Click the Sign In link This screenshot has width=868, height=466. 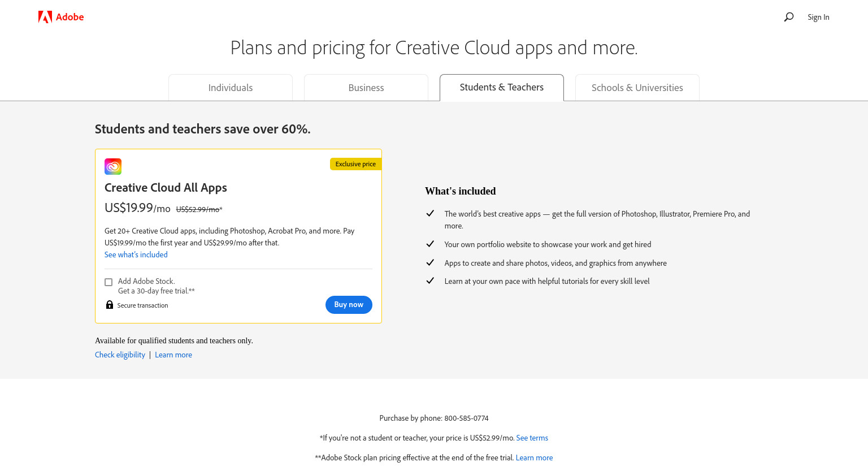pos(818,17)
